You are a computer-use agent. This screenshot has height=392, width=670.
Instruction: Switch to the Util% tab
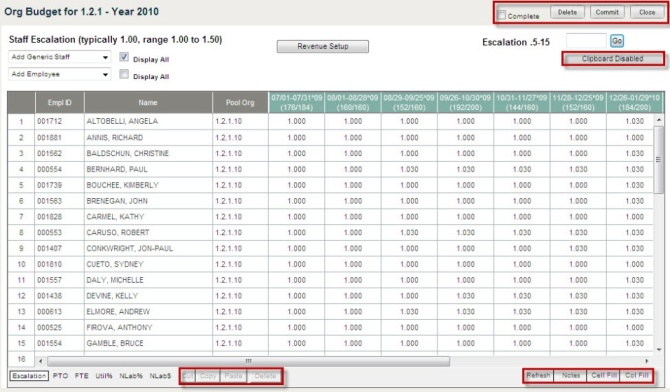(x=104, y=376)
